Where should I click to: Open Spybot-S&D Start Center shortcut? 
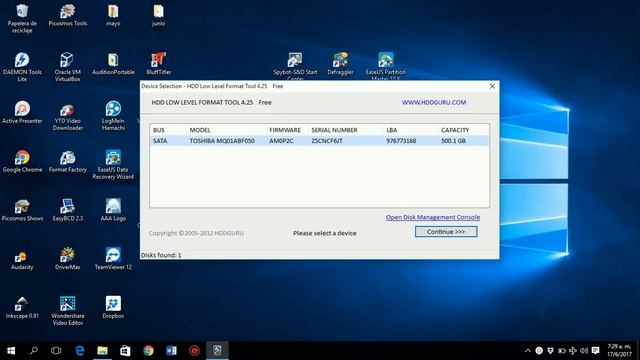tap(295, 66)
